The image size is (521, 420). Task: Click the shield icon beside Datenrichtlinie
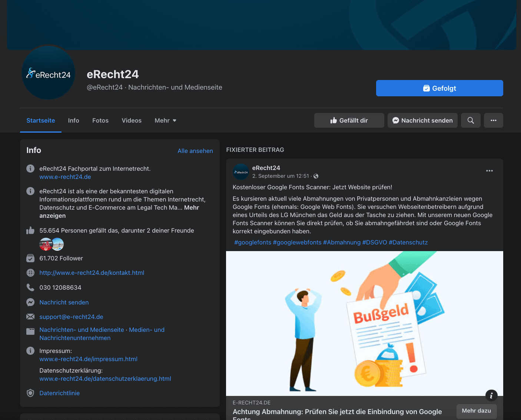tap(30, 393)
